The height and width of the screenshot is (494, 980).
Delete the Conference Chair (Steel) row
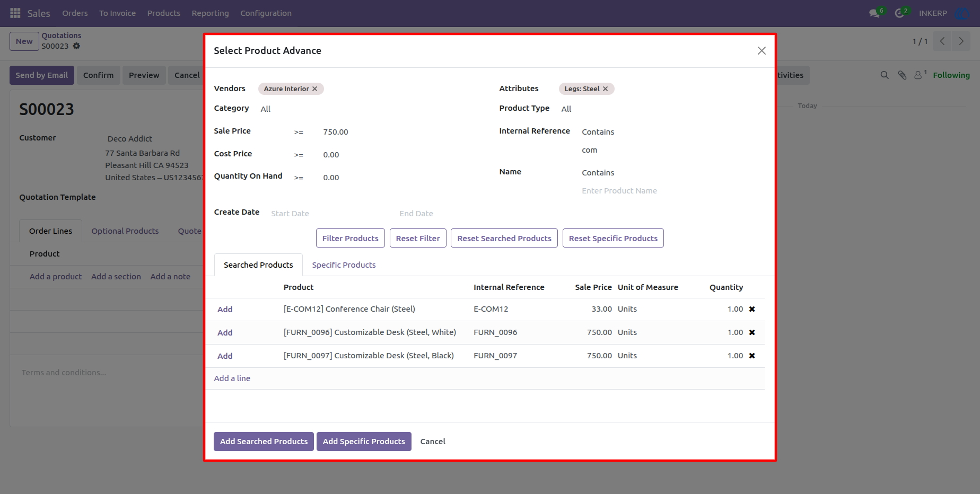752,309
